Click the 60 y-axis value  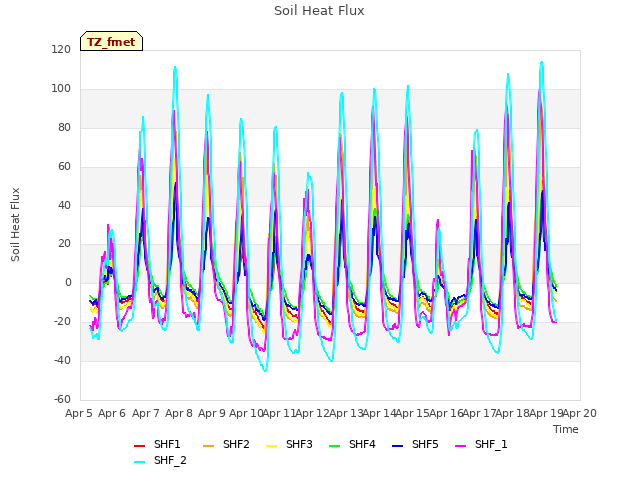coord(64,167)
